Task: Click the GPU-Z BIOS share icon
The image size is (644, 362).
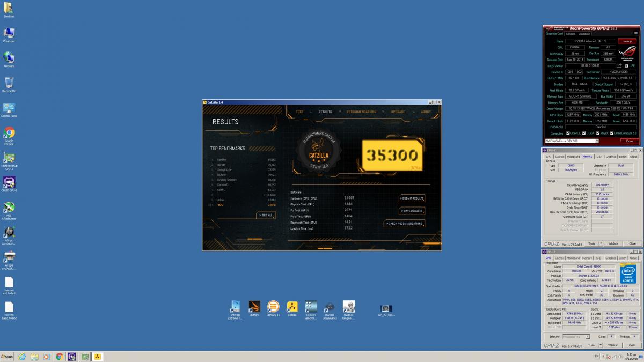Action: pyautogui.click(x=619, y=65)
